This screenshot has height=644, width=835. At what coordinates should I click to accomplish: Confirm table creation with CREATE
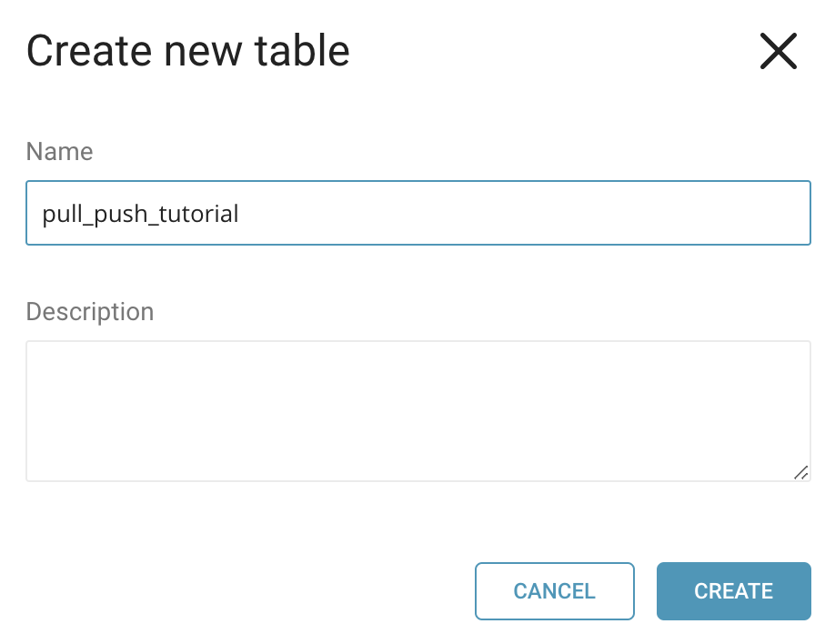click(x=733, y=591)
